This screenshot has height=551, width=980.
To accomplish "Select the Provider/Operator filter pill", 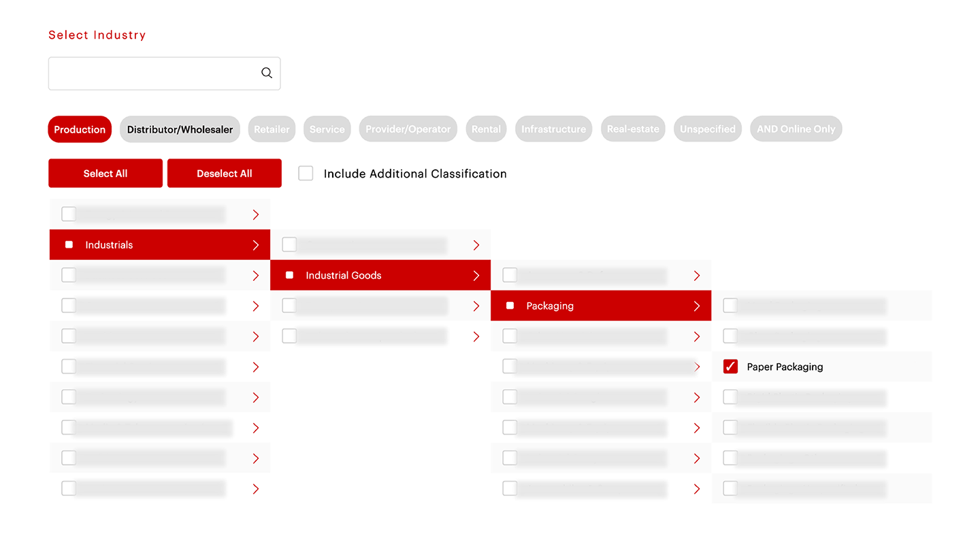I will click(408, 129).
